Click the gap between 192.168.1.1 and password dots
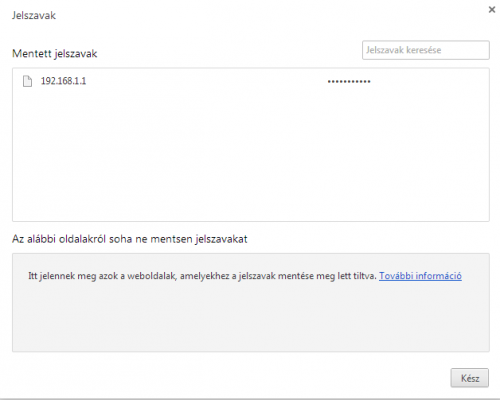The height and width of the screenshot is (400, 500). [207, 81]
